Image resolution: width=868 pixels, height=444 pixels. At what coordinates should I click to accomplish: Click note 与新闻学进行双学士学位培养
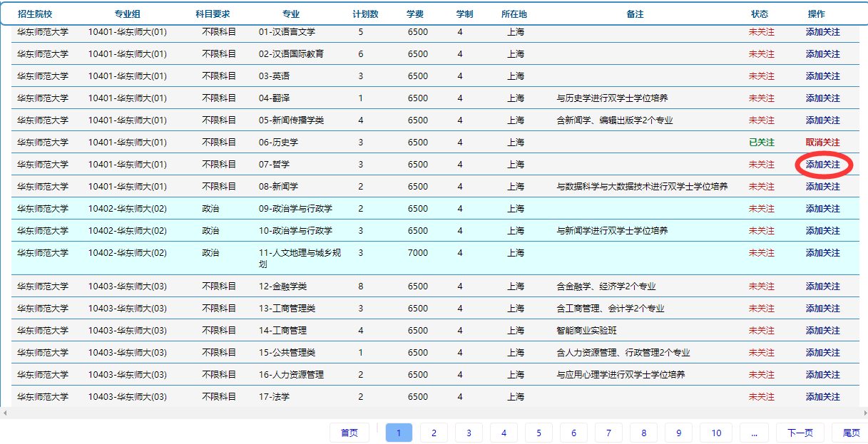612,231
